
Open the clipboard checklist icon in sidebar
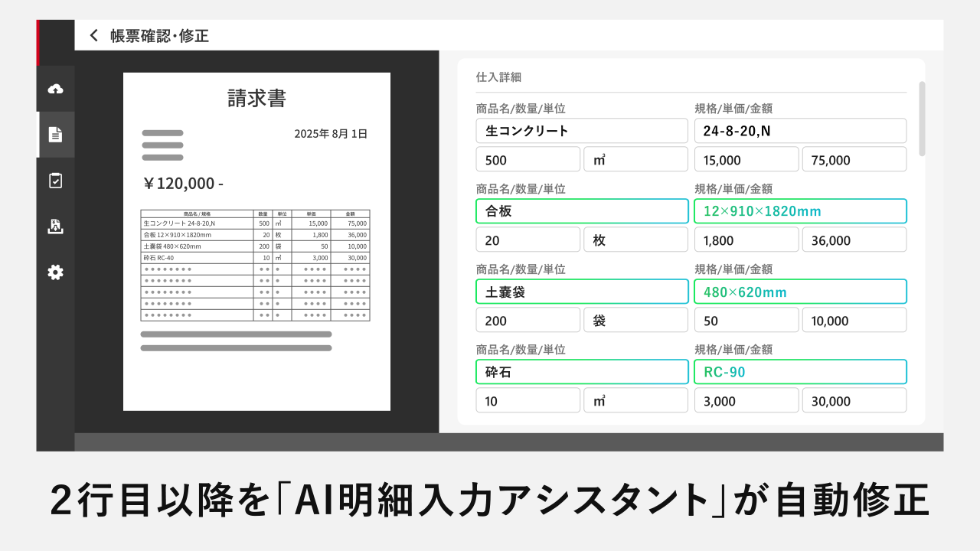click(55, 181)
